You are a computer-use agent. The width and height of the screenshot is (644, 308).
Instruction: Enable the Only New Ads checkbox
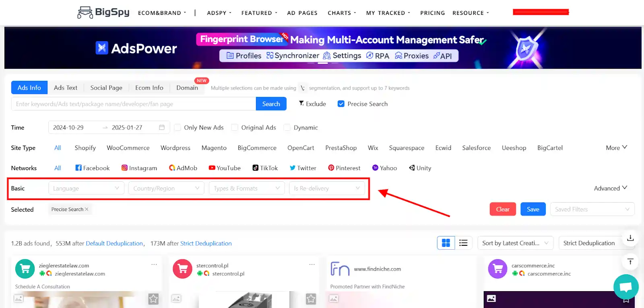(178, 127)
